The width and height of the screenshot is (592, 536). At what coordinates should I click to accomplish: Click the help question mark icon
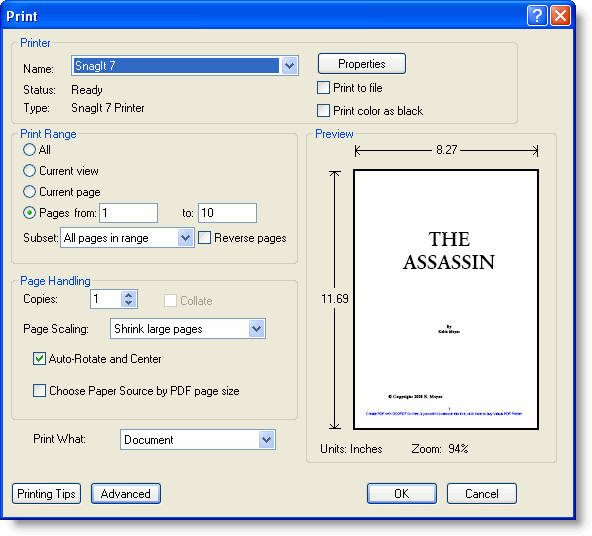coord(537,16)
